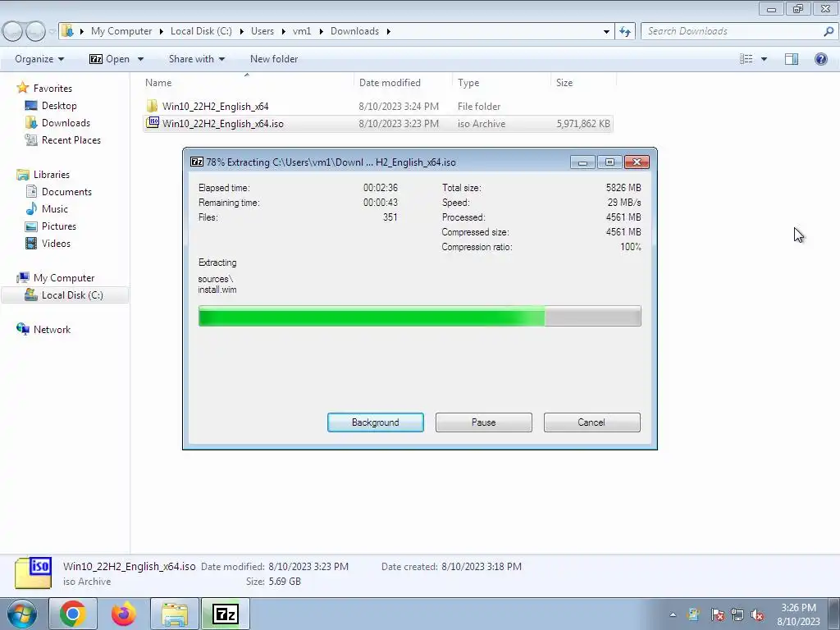This screenshot has height=630, width=840.
Task: Open Music library
Action: tap(55, 209)
